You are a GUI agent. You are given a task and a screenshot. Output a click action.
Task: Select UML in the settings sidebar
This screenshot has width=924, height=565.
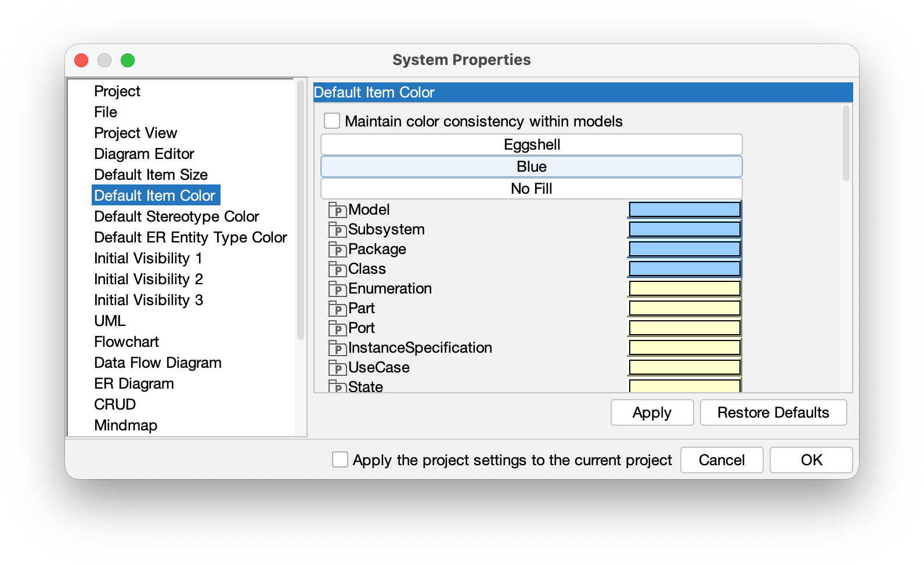pos(110,320)
